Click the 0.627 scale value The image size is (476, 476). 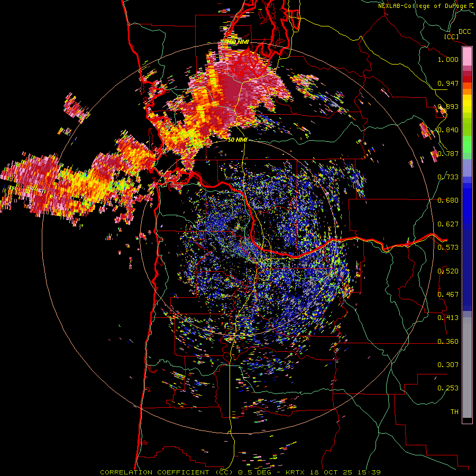448,224
